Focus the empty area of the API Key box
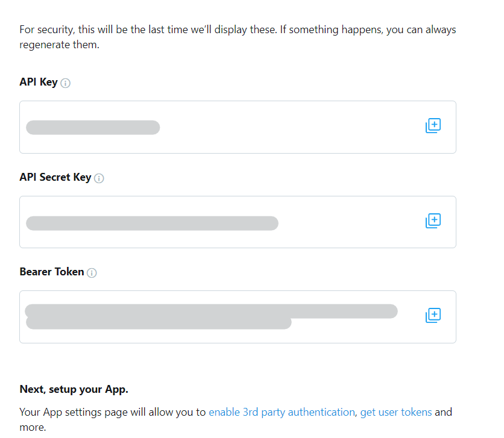The height and width of the screenshot is (438, 504). [289, 127]
